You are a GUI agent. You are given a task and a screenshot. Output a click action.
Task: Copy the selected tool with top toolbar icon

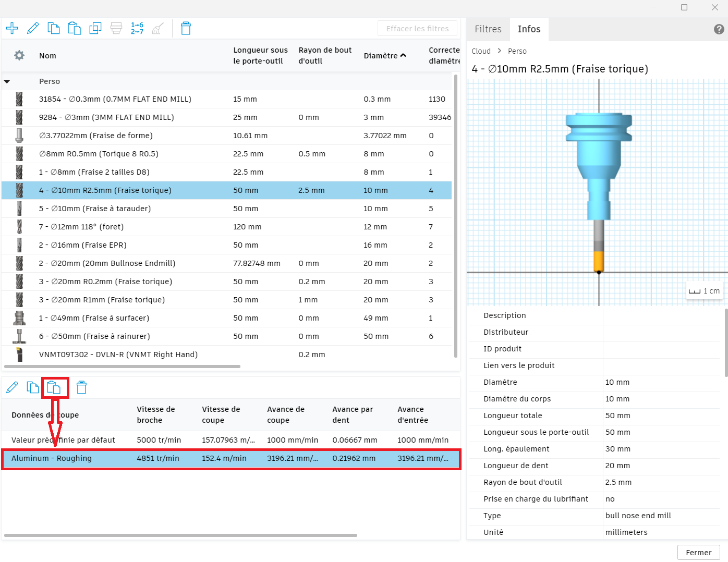(x=54, y=28)
